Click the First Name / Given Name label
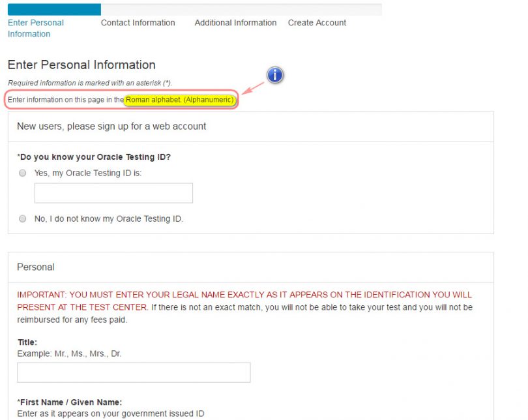This screenshot has width=528, height=420. (70, 402)
